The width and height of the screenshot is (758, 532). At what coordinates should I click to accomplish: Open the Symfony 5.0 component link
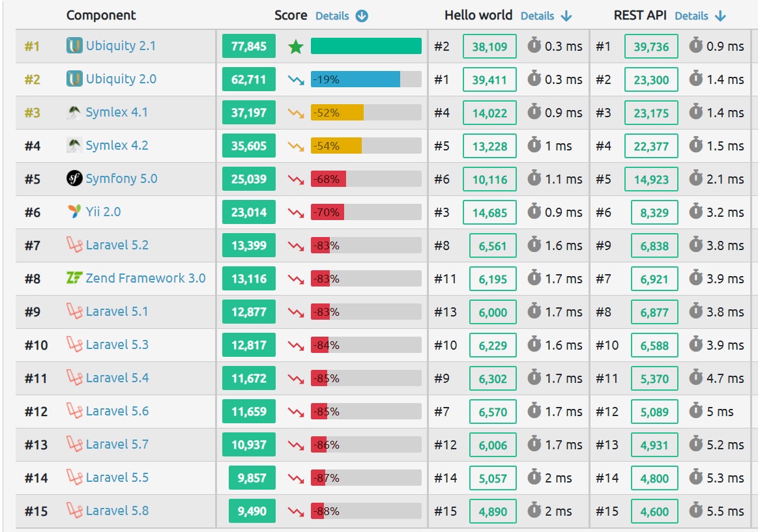click(121, 178)
